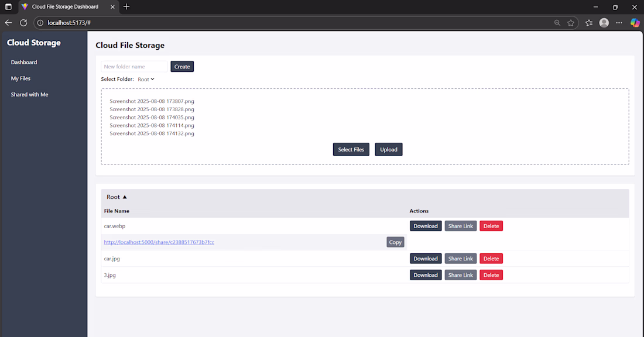Generate share link for 3.jpg
This screenshot has height=337, width=644.
coord(460,275)
